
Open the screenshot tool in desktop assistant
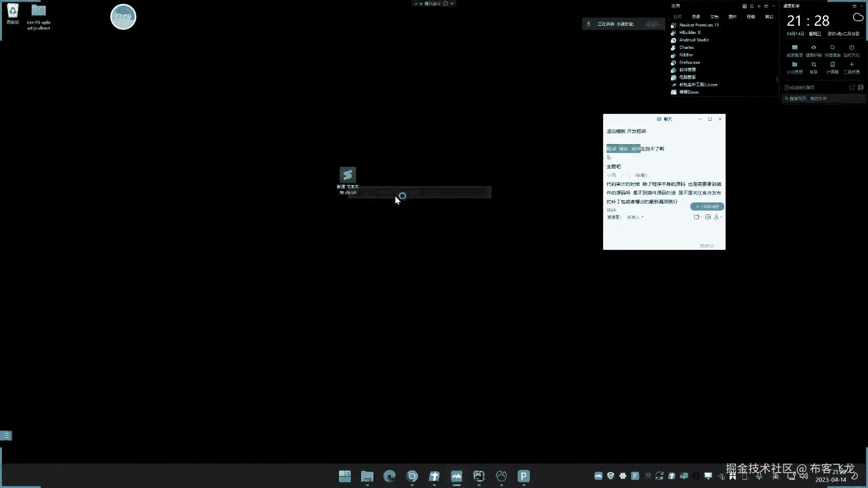click(813, 65)
